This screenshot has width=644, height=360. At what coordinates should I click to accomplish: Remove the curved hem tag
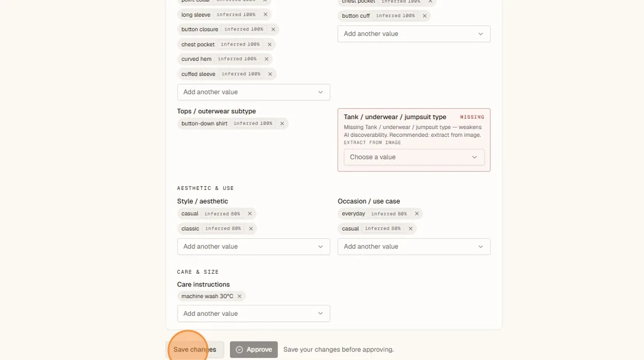coord(266,59)
